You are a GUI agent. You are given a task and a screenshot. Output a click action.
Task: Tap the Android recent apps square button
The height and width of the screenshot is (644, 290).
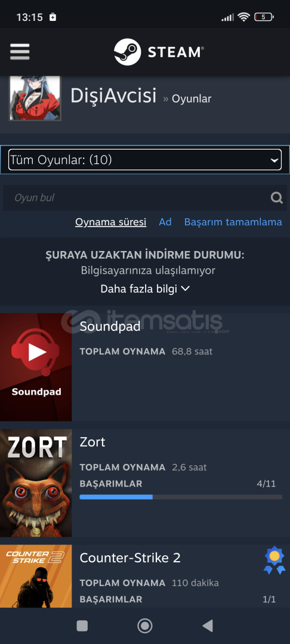pyautogui.click(x=82, y=626)
